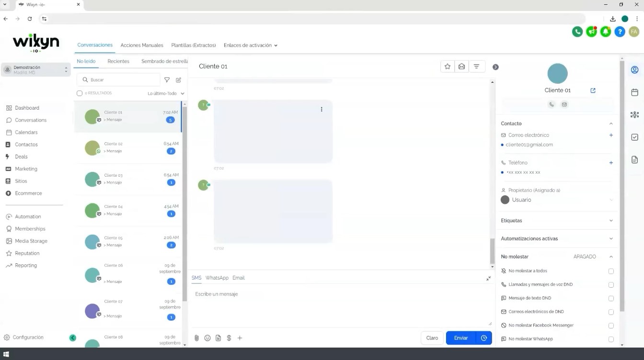644x360 pixels.
Task: Open Enlaces de activación dropdown
Action: [x=251, y=45]
